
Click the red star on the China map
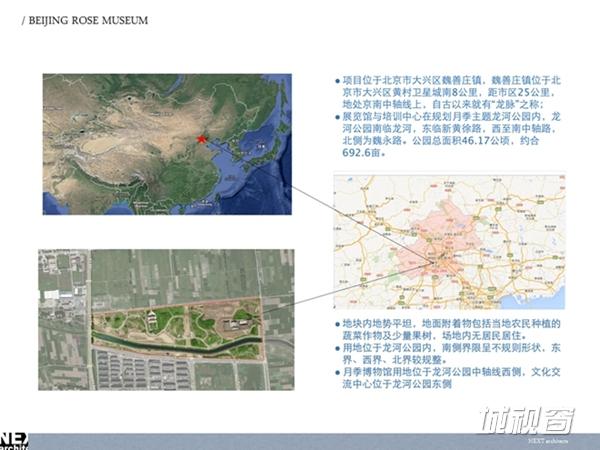203,138
